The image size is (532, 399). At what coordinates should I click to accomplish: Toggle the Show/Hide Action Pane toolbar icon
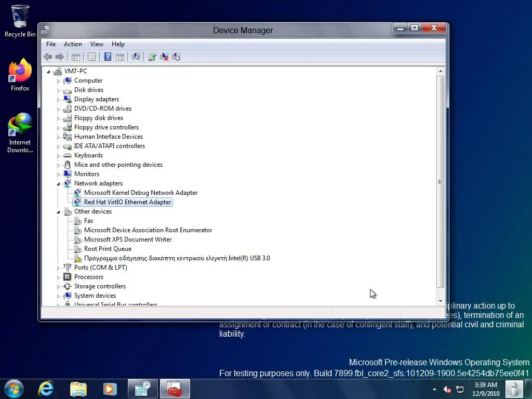(120, 57)
